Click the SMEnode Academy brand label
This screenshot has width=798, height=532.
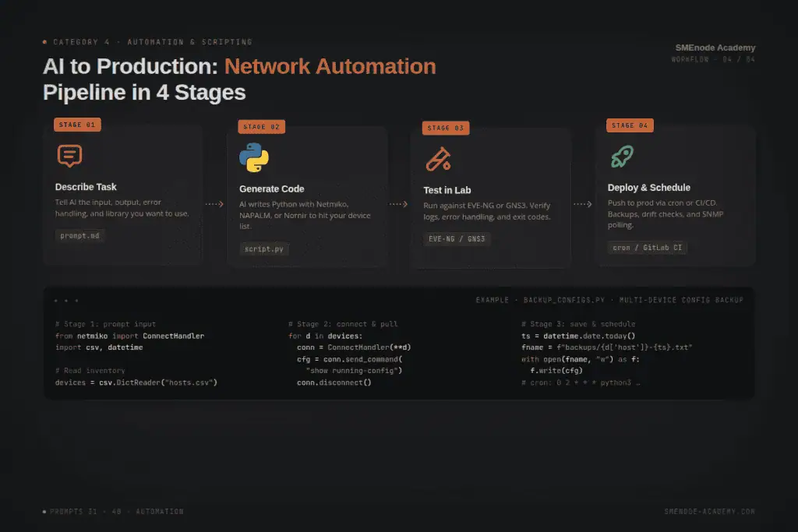715,48
